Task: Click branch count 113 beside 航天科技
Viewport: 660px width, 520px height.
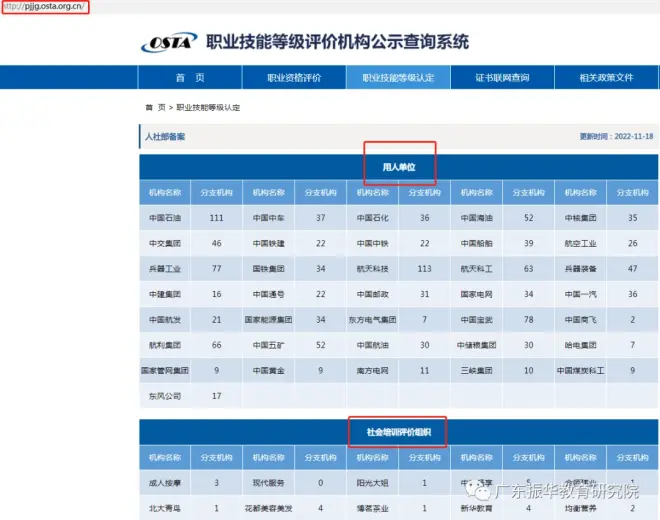Action: [424, 269]
